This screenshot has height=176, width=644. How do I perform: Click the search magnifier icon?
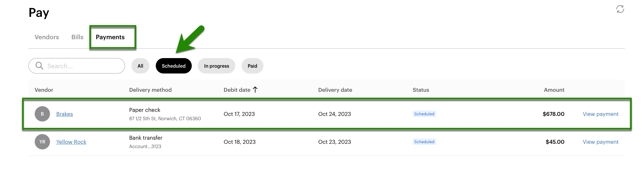[x=39, y=66]
